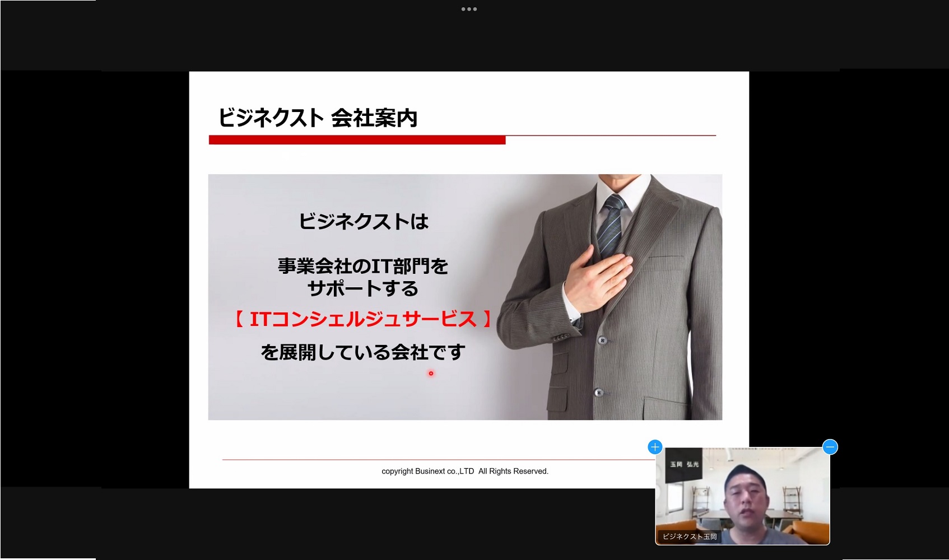The height and width of the screenshot is (560, 949).
Task: Click the ビジネクストは heading in the slide
Action: pyautogui.click(x=364, y=221)
